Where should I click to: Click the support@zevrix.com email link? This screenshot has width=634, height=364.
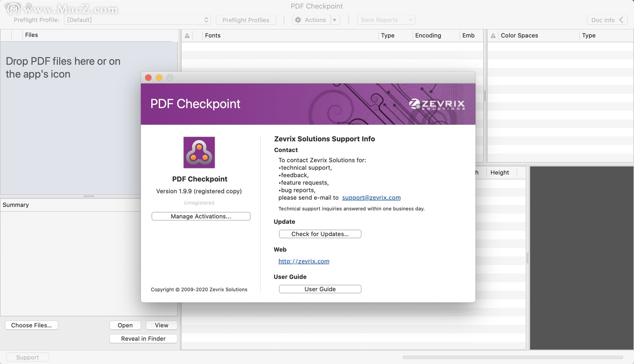(x=371, y=197)
